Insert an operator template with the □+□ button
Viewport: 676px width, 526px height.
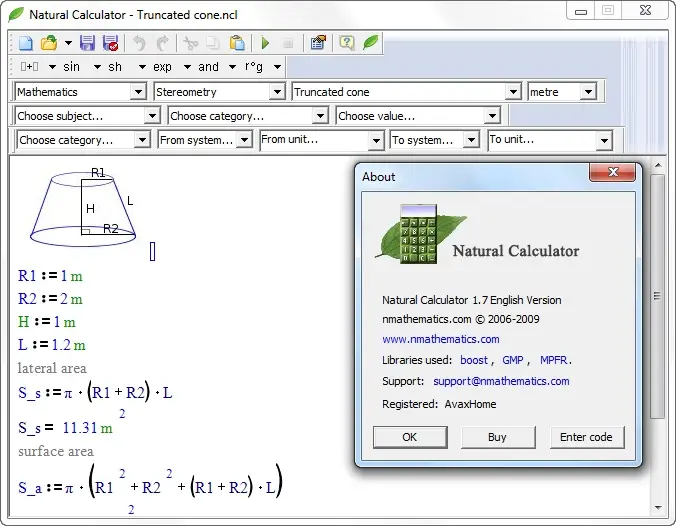[x=29, y=67]
